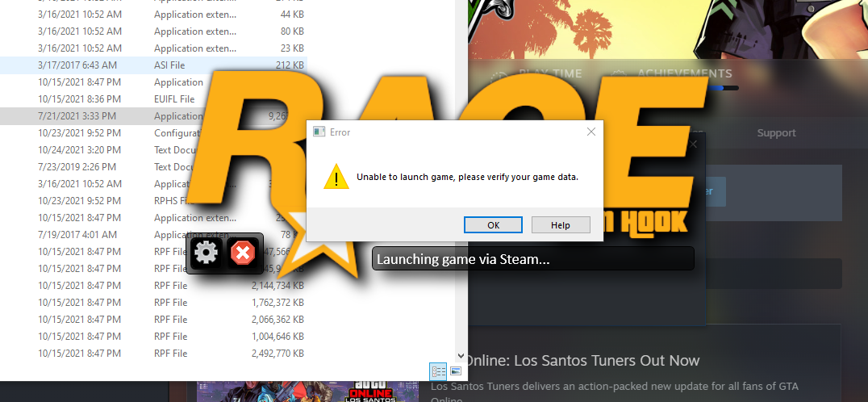The width and height of the screenshot is (868, 402).
Task: Click the ACHIEVEMENTS heading in Steam
Action: tap(684, 73)
